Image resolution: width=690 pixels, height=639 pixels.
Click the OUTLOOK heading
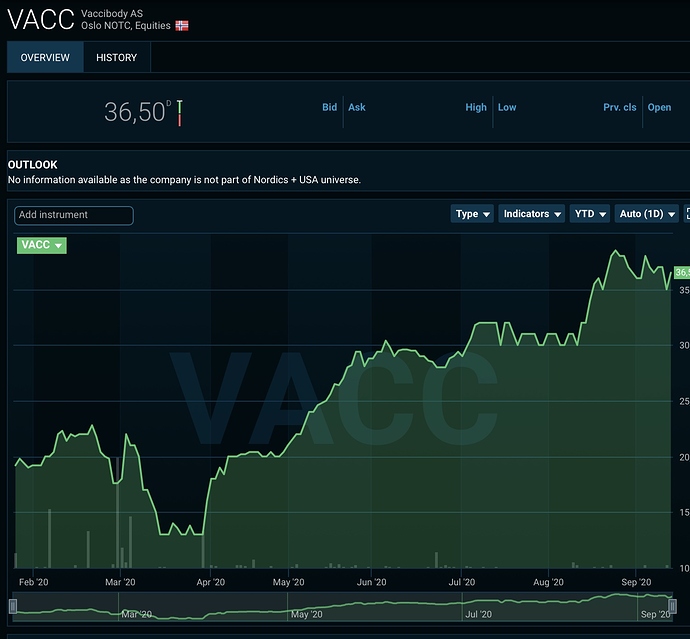(x=33, y=165)
